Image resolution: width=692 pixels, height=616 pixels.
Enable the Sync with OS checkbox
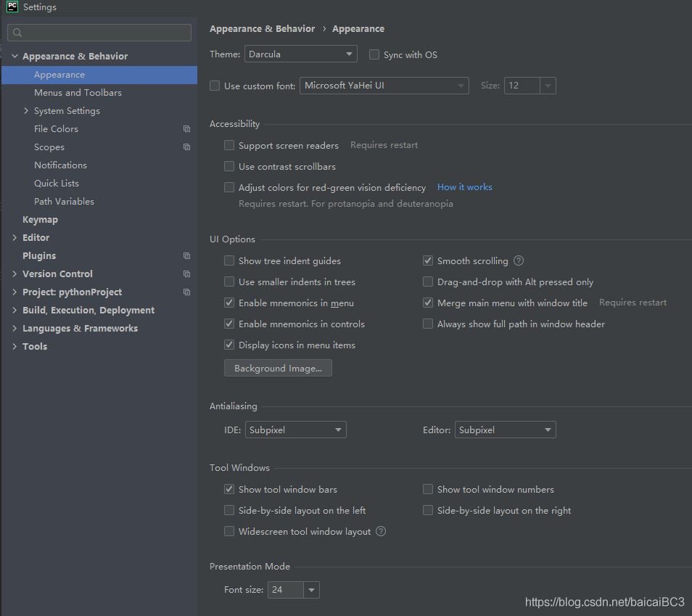click(x=374, y=54)
